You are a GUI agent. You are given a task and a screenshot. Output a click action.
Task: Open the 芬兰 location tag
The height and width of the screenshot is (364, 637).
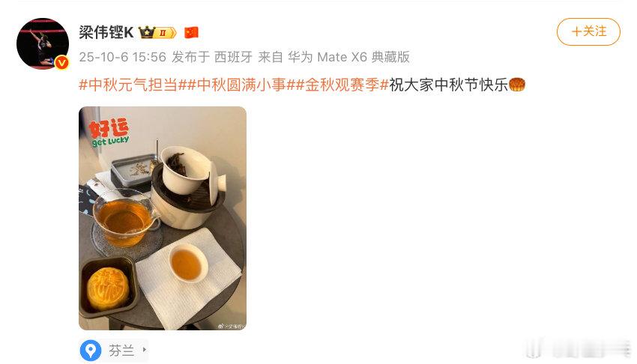tap(114, 351)
